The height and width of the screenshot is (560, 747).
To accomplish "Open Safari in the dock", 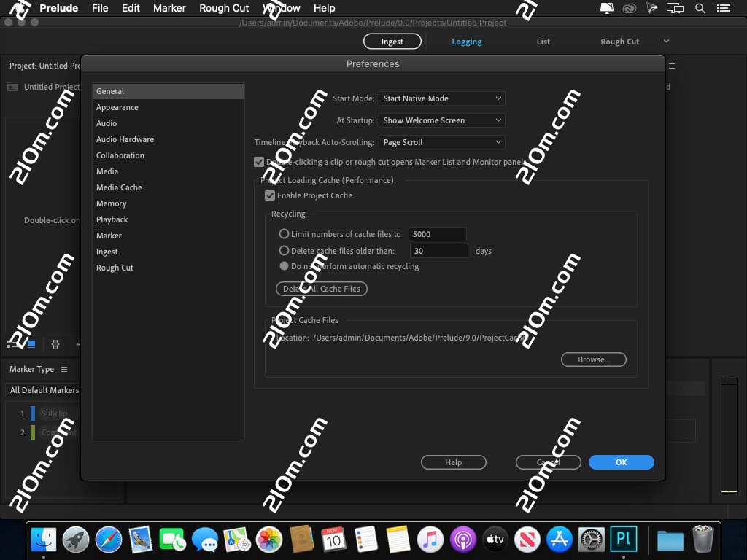I will pos(108,540).
